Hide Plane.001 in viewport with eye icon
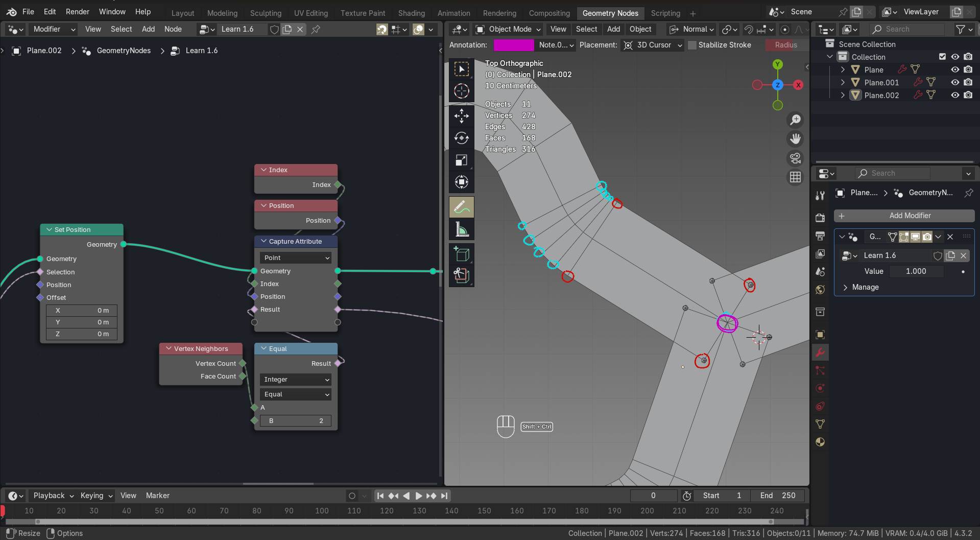The height and width of the screenshot is (540, 980). pyautogui.click(x=955, y=82)
